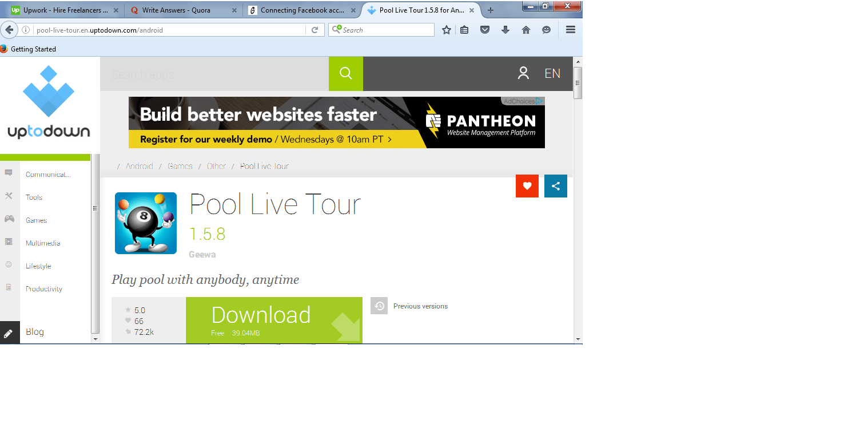Click the tagline Play pool with anybody, anytime
868x435 pixels.
pyautogui.click(x=205, y=280)
